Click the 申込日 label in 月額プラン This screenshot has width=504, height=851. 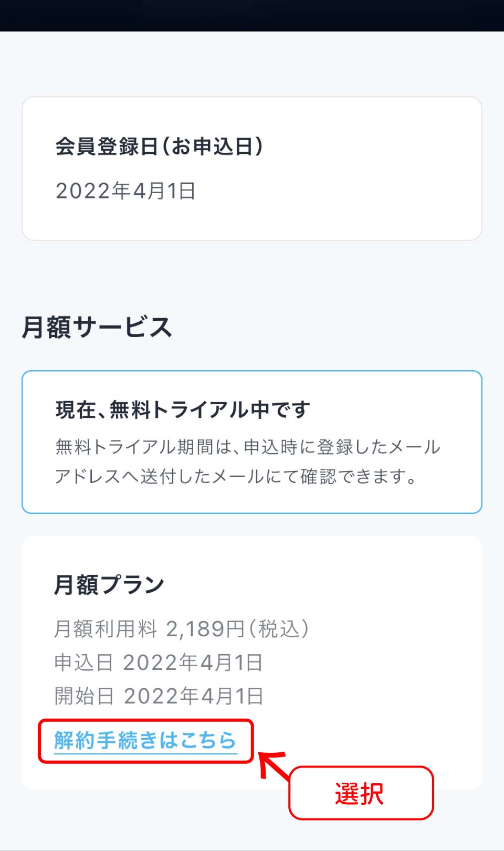pyautogui.click(x=84, y=663)
